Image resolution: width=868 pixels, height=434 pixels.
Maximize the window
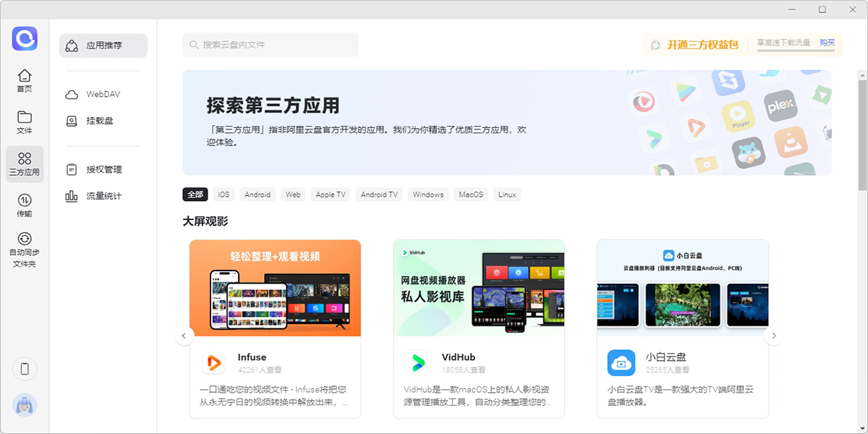pyautogui.click(x=822, y=9)
